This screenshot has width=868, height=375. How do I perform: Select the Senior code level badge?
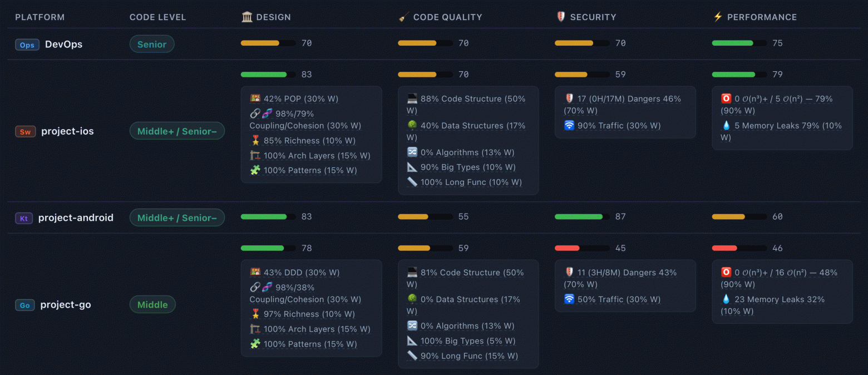152,44
